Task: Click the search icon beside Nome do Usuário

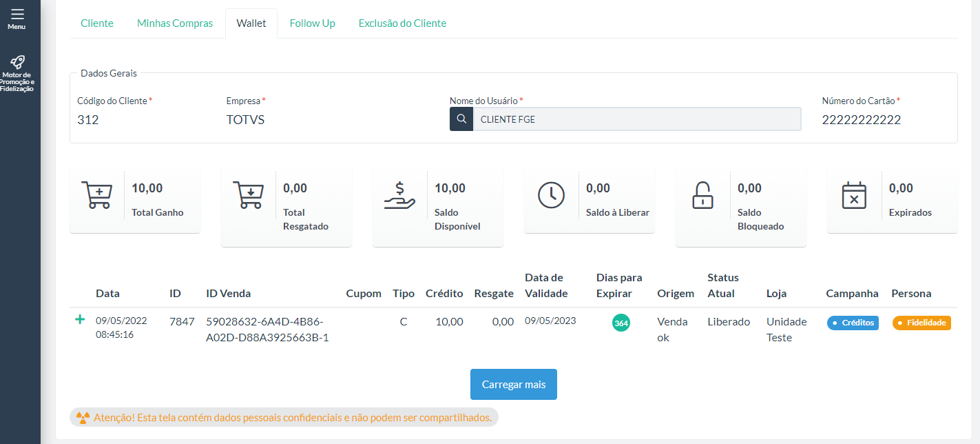Action: pyautogui.click(x=461, y=119)
